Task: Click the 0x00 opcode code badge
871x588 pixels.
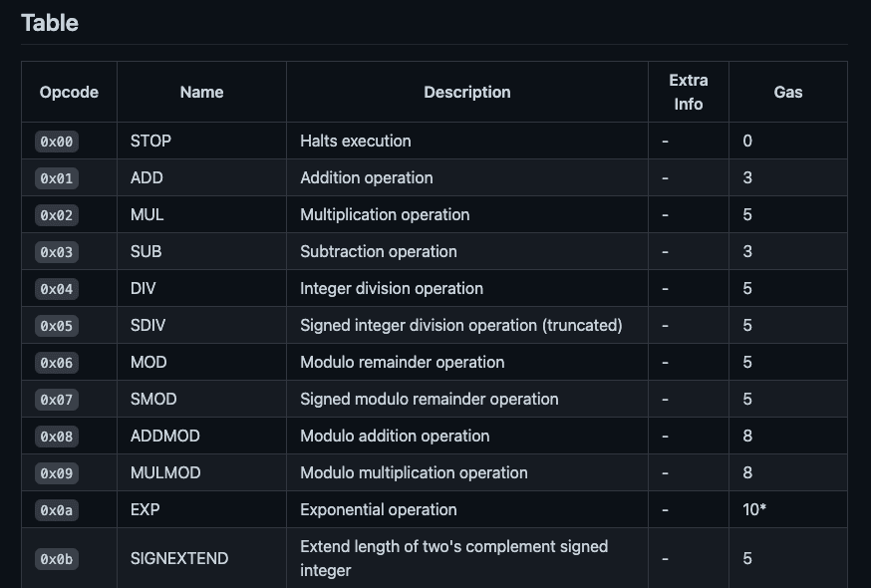Action: [x=57, y=142]
